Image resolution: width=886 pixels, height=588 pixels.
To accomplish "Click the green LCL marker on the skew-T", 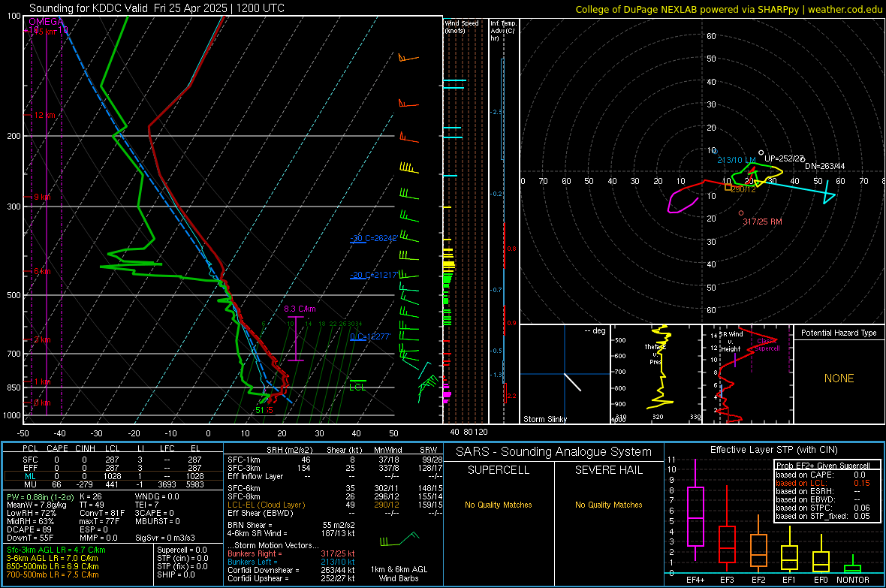I will tap(357, 387).
